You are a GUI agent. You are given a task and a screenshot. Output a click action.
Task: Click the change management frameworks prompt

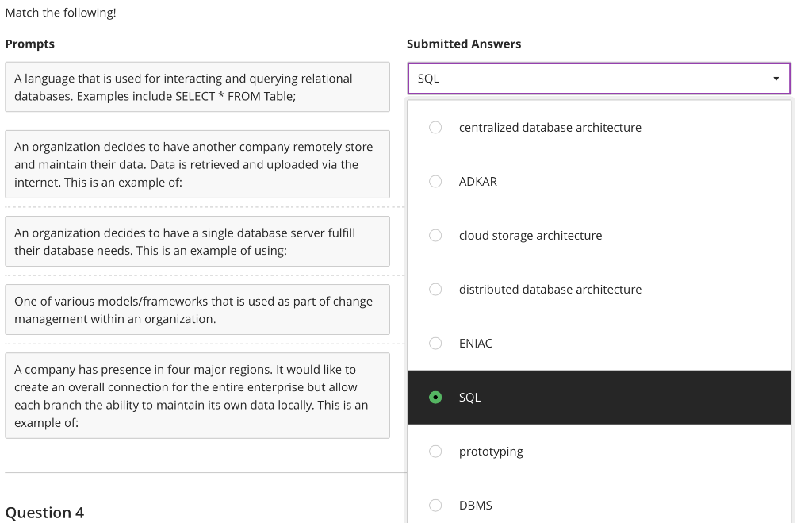pyautogui.click(x=197, y=310)
